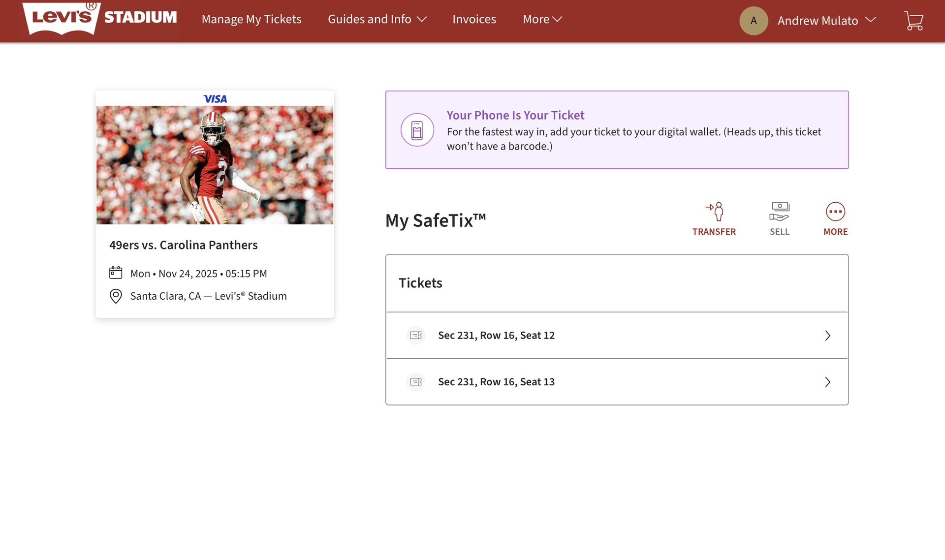Click the Mon Nov 24, 2025 date text

[198, 274]
